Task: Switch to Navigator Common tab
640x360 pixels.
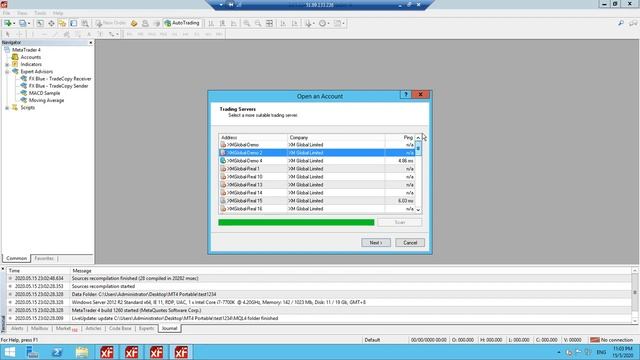Action: (16, 258)
